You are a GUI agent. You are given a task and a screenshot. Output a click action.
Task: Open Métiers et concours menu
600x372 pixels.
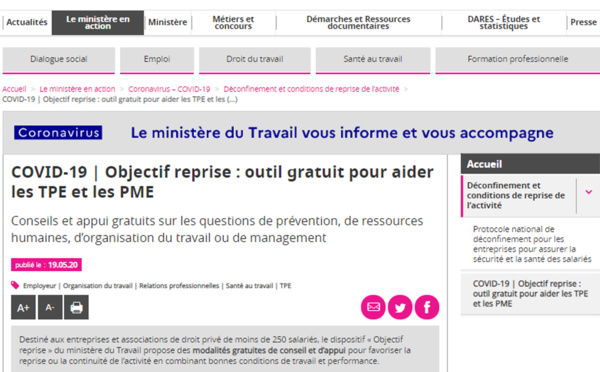coord(233,22)
